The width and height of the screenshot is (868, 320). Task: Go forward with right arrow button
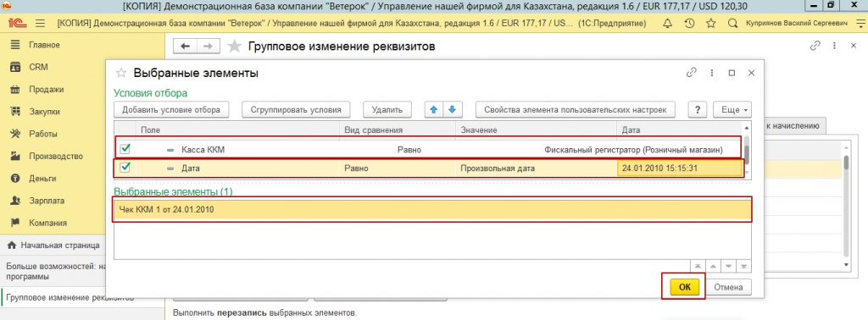point(209,47)
